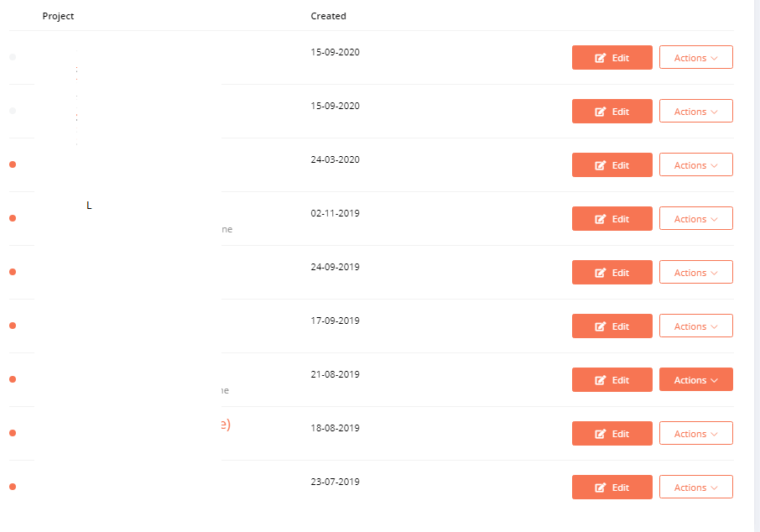Open the Actions dropdown for 24-03-2020
760x532 pixels.
coord(695,164)
